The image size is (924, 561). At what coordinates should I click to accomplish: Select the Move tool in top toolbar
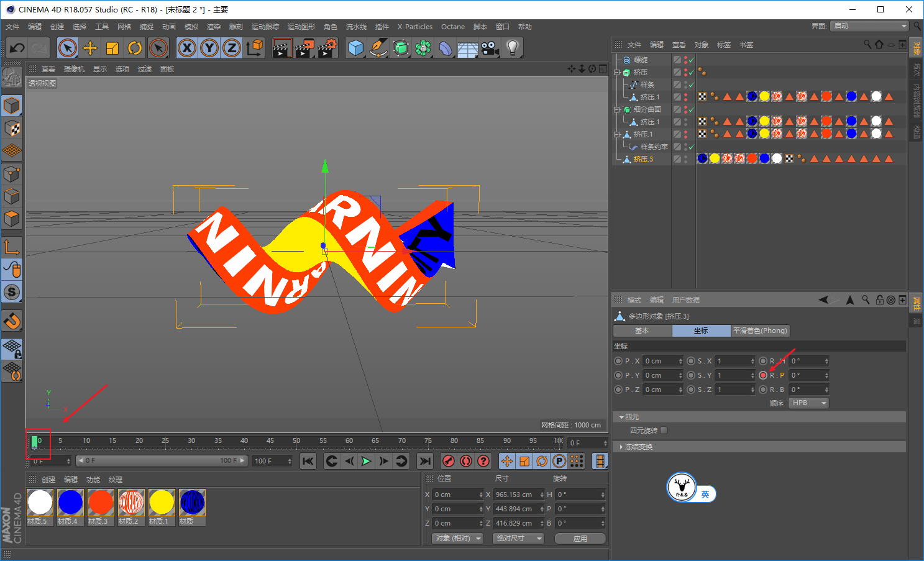click(90, 48)
